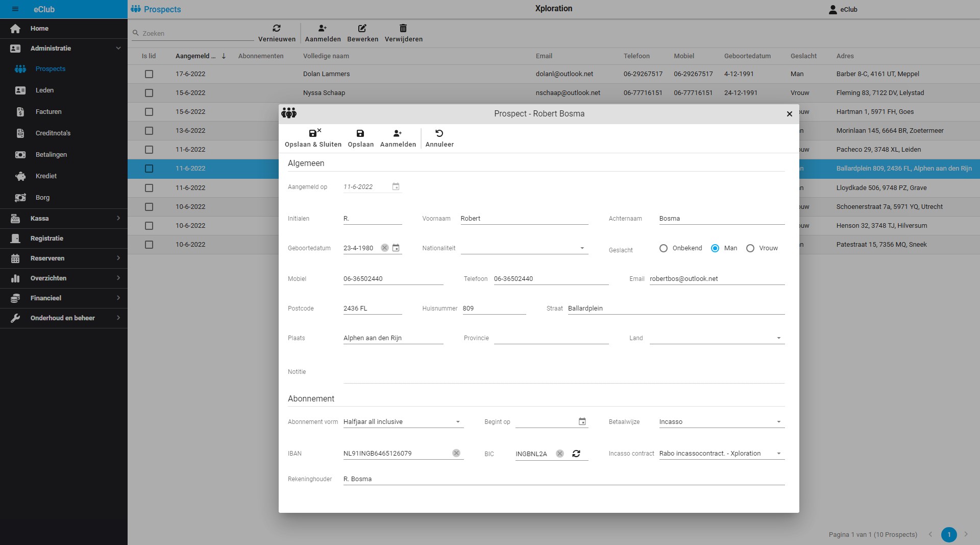Expand the Overzichten menu
The width and height of the screenshot is (980, 545).
tap(63, 278)
